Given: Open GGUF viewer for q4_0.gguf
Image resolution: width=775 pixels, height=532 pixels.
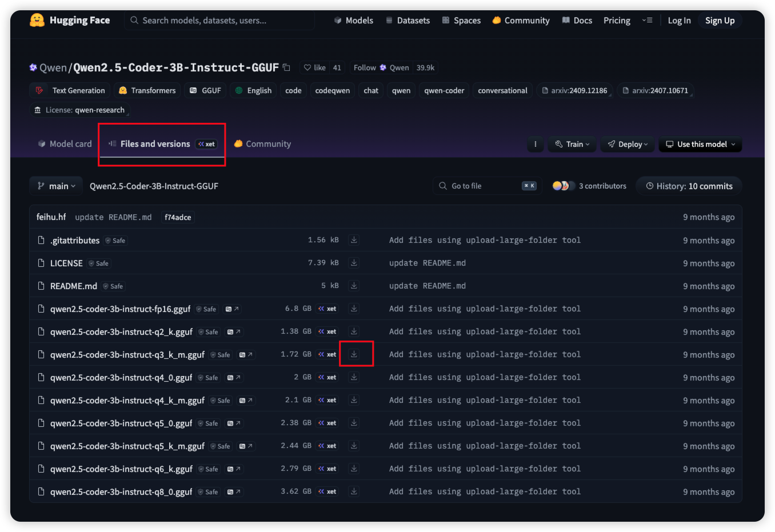Looking at the screenshot, I should pyautogui.click(x=234, y=378).
